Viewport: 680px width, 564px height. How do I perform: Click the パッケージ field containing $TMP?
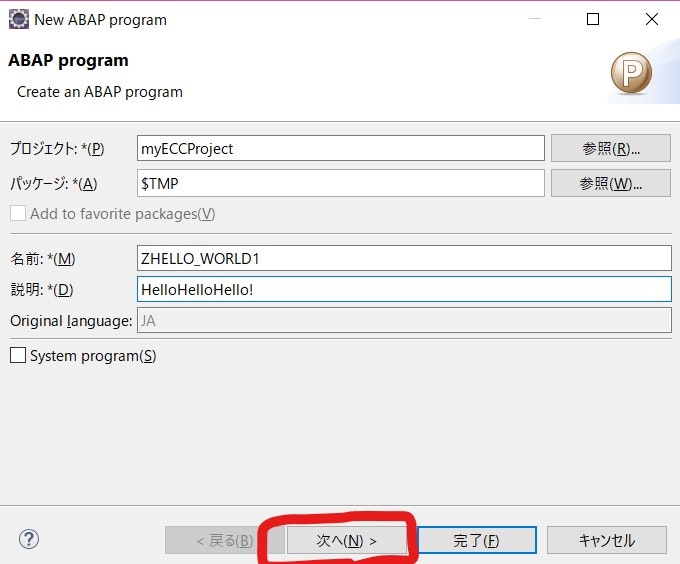click(x=341, y=183)
